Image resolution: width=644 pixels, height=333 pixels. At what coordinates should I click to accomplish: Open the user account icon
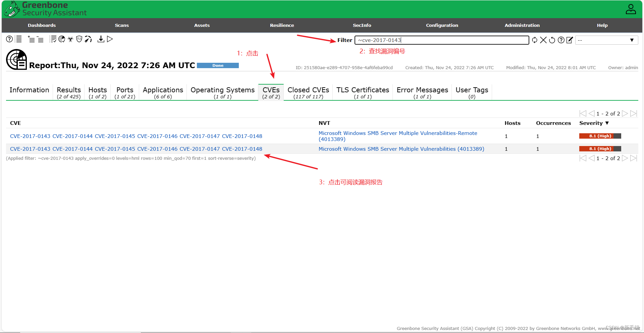[631, 9]
